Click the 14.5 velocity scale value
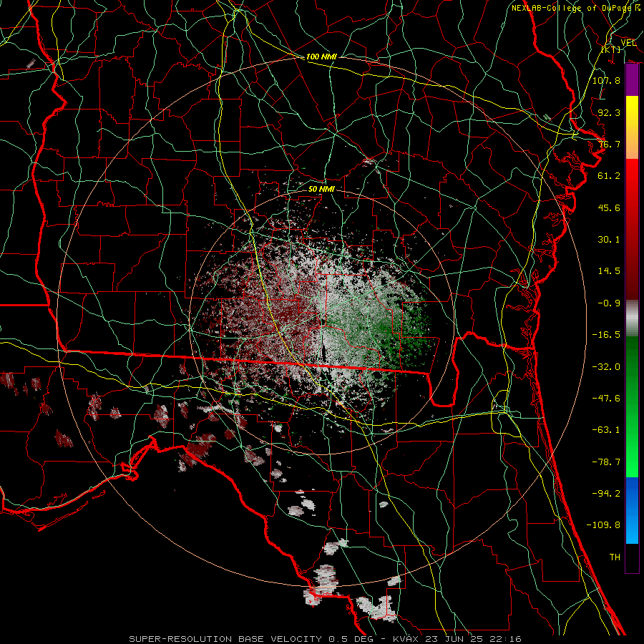The height and width of the screenshot is (644, 644). pyautogui.click(x=609, y=271)
